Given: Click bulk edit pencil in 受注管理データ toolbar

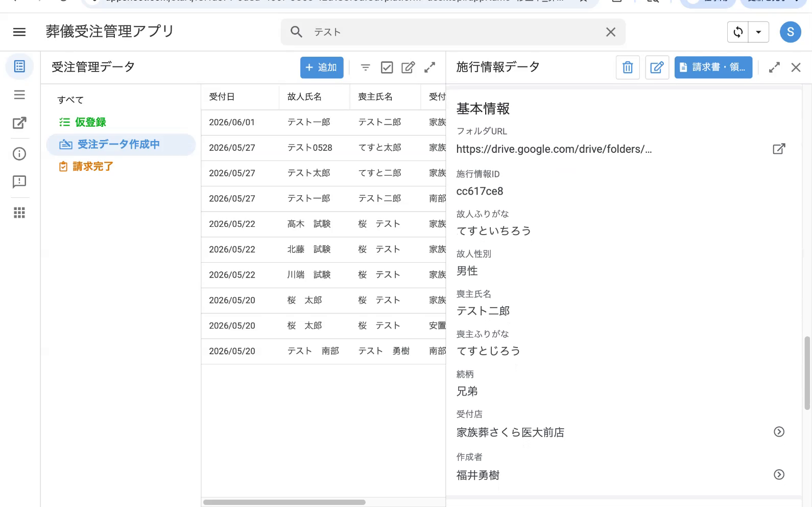Looking at the screenshot, I should pyautogui.click(x=408, y=67).
